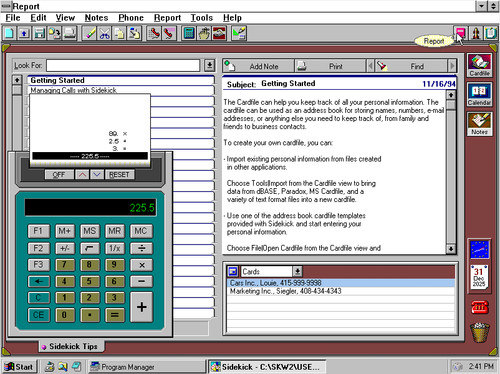Click the Print printer icon in toolbar
Image resolution: width=500 pixels, height=374 pixels.
(70, 33)
